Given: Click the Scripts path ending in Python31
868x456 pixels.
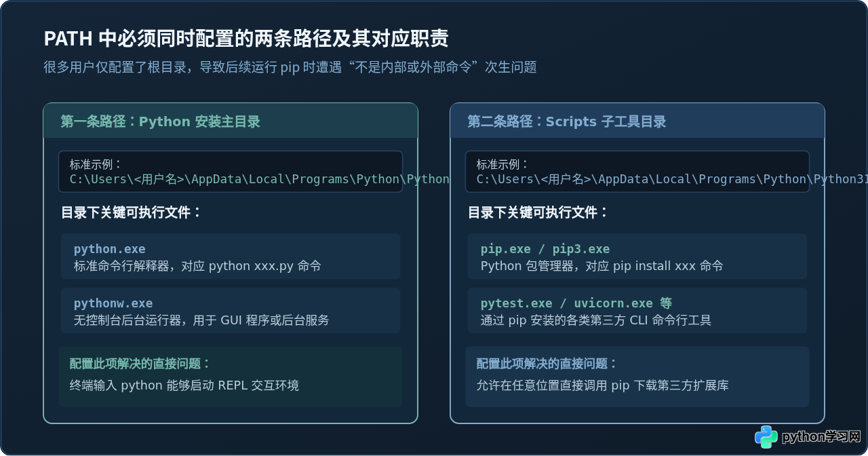Looking at the screenshot, I should point(672,179).
